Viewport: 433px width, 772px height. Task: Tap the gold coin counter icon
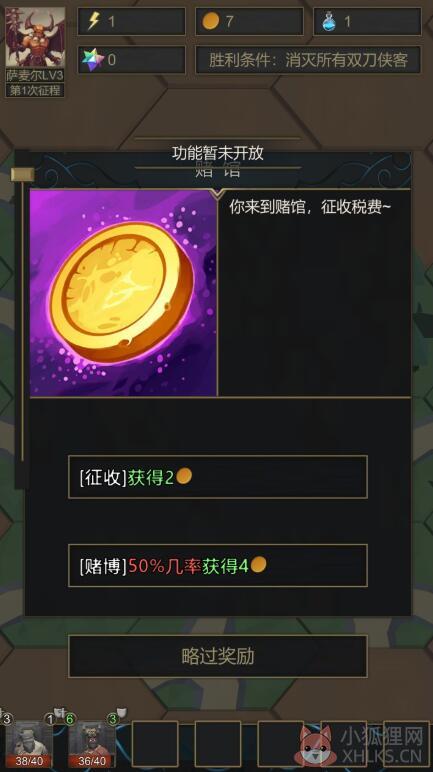point(211,21)
